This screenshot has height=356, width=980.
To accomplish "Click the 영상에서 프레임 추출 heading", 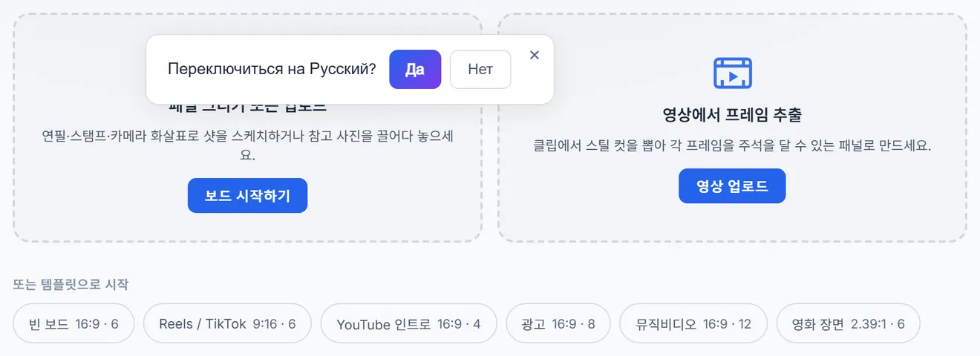I will pos(732,115).
